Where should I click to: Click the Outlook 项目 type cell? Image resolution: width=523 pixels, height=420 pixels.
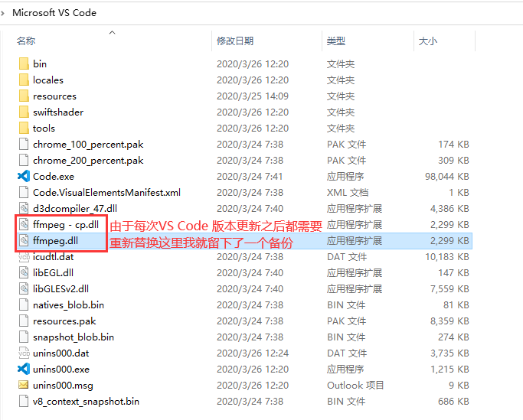pos(355,385)
